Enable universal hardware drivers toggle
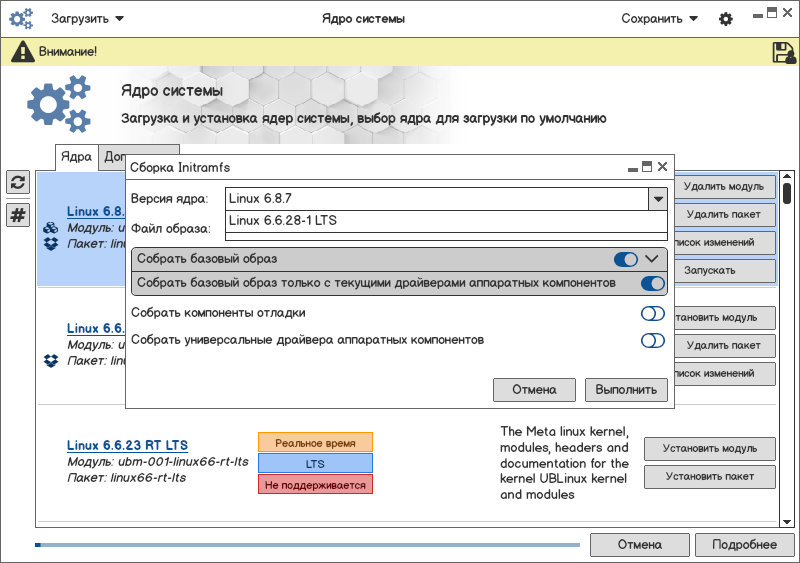Image resolution: width=800 pixels, height=563 pixels. tap(652, 340)
